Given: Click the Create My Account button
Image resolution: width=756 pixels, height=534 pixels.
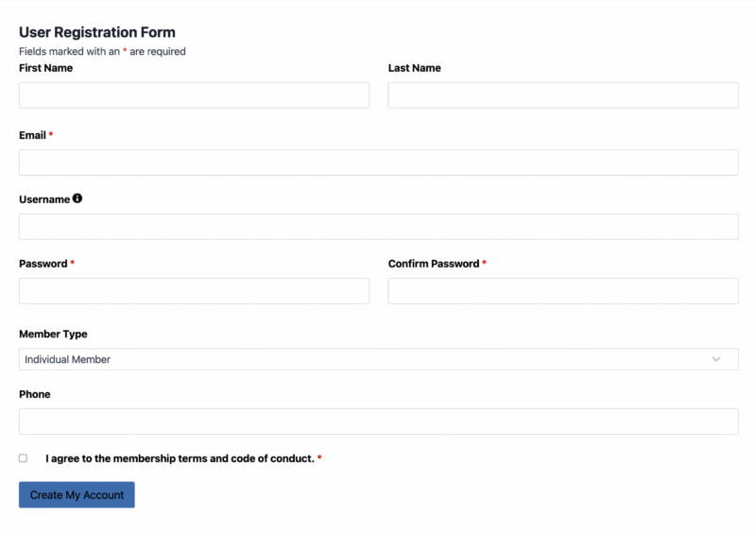Looking at the screenshot, I should [77, 494].
